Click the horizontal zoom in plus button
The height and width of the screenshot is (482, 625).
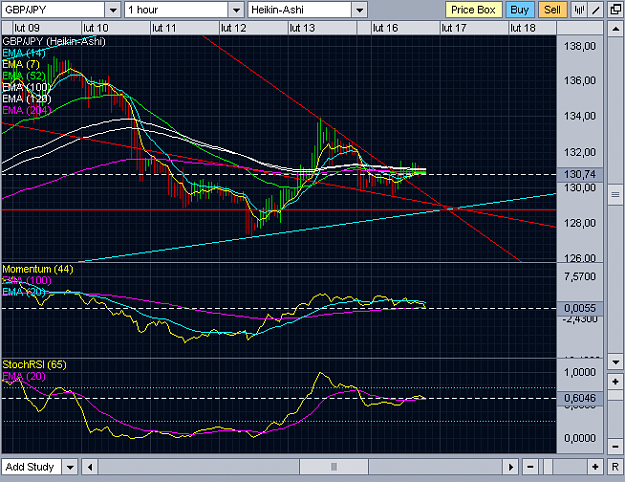(x=595, y=466)
